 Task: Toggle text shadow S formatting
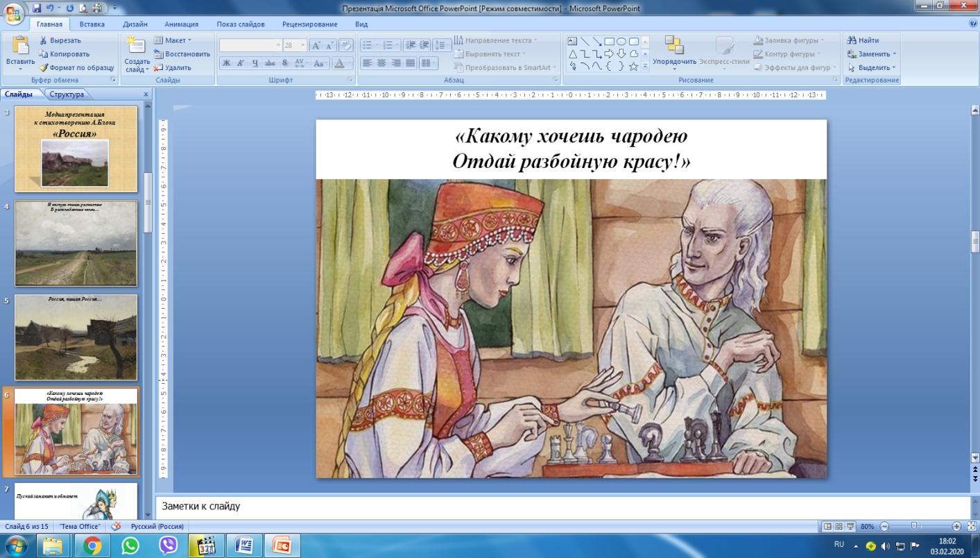coord(285,63)
